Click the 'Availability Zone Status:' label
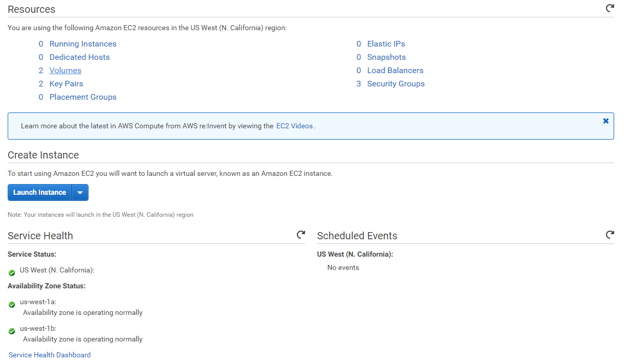This screenshot has width=630, height=364. [47, 286]
